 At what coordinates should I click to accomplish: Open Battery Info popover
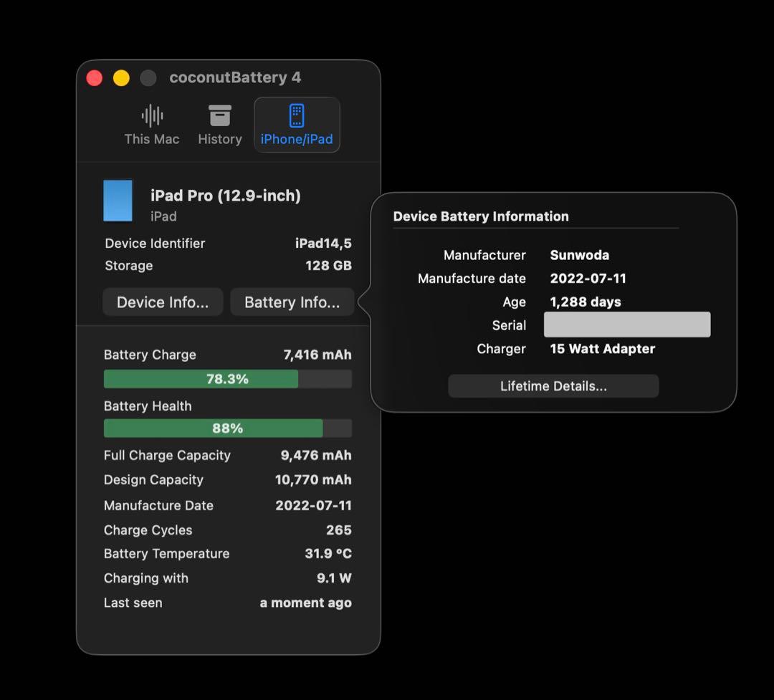point(292,302)
